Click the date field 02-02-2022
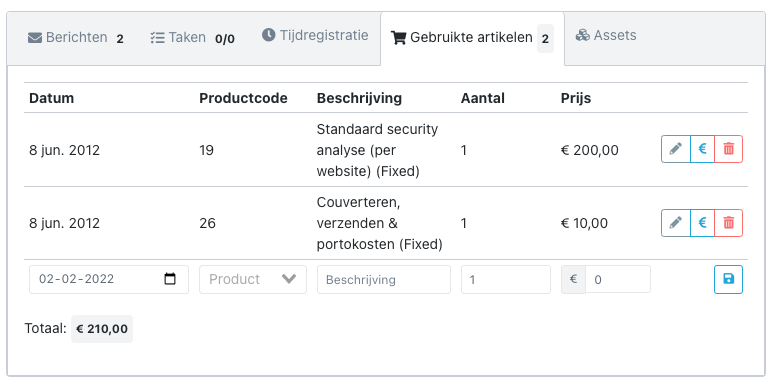The width and height of the screenshot is (775, 381). 109,279
